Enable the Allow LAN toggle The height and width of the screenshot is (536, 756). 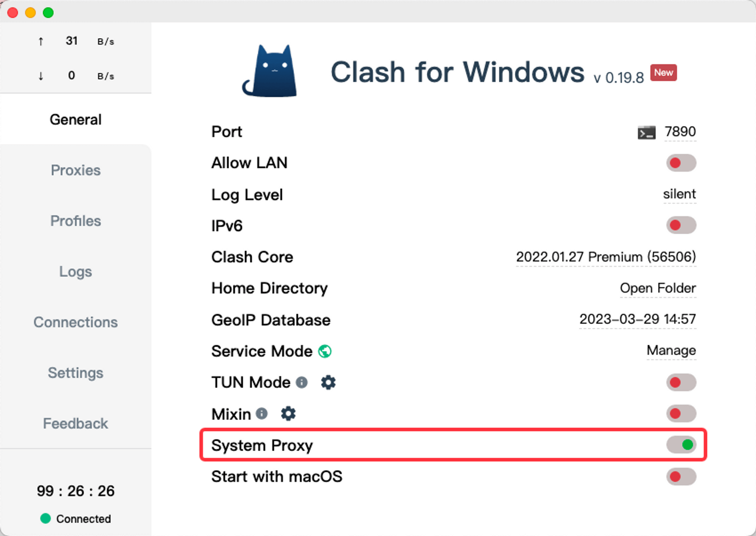tap(681, 163)
